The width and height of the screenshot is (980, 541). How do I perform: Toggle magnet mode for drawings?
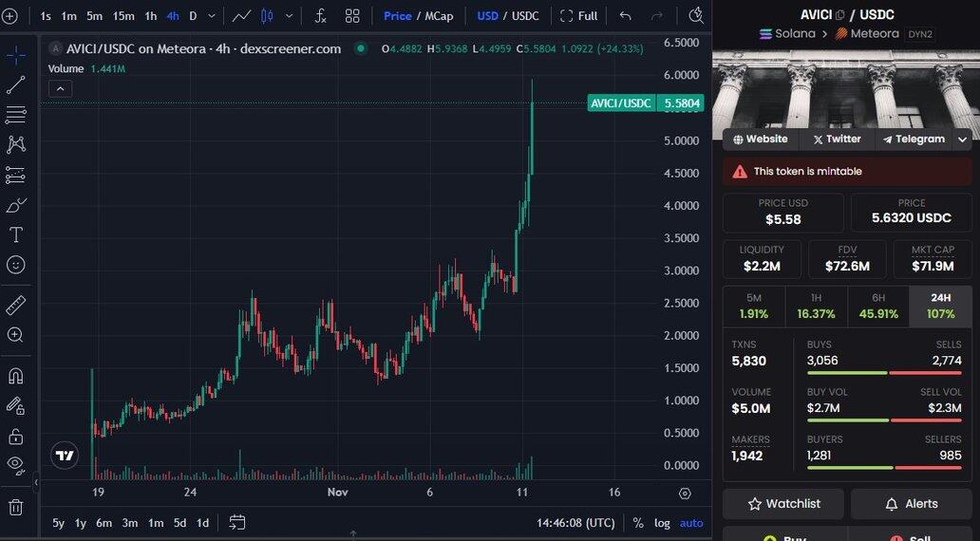[x=16, y=375]
